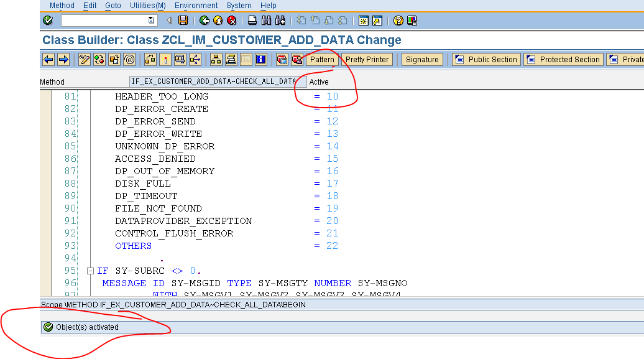
Task: Click the Print toolbar icon
Action: 252,20
